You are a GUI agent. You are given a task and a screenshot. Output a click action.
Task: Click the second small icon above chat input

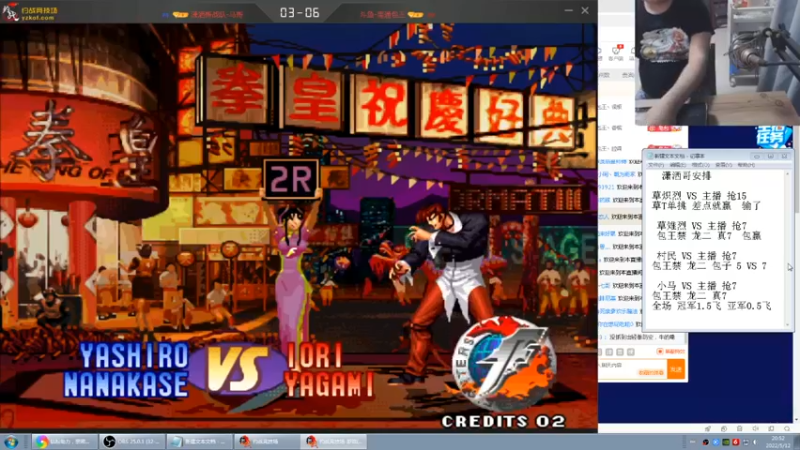[x=609, y=352]
